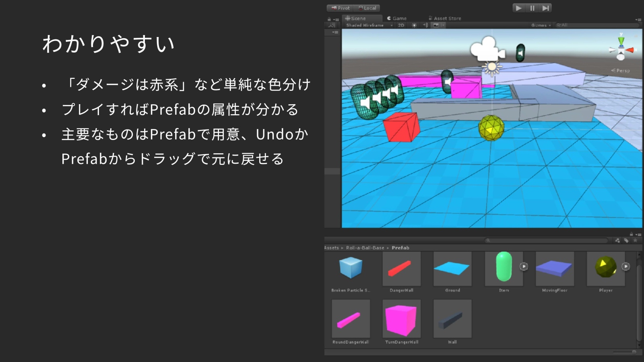Expand the scene effects dropdown arrow
The height and width of the screenshot is (362, 644).
pos(443,25)
